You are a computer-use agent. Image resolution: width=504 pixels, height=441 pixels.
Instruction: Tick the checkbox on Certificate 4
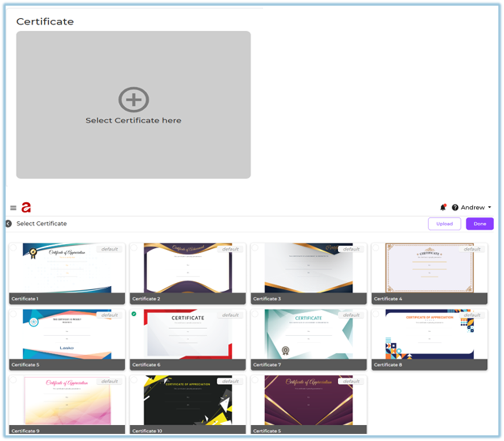pyautogui.click(x=376, y=248)
